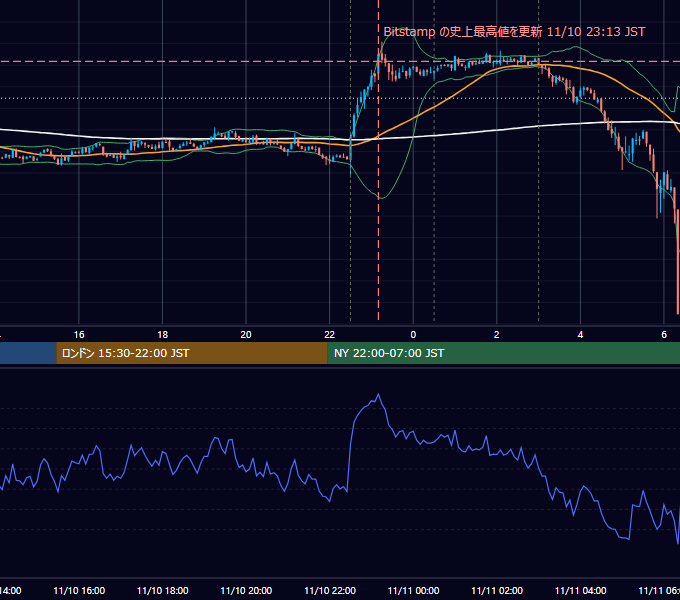Click lower axis label 11/10 18:00
The height and width of the screenshot is (600, 680).
coord(163,591)
